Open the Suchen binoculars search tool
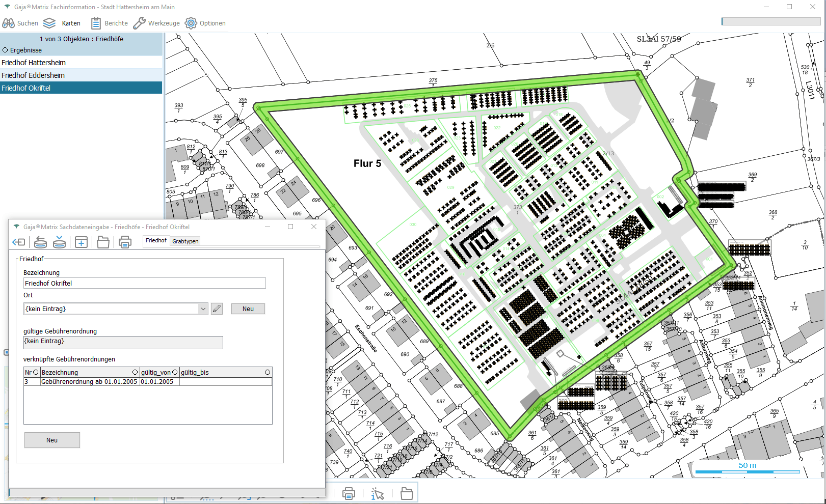 coord(9,23)
